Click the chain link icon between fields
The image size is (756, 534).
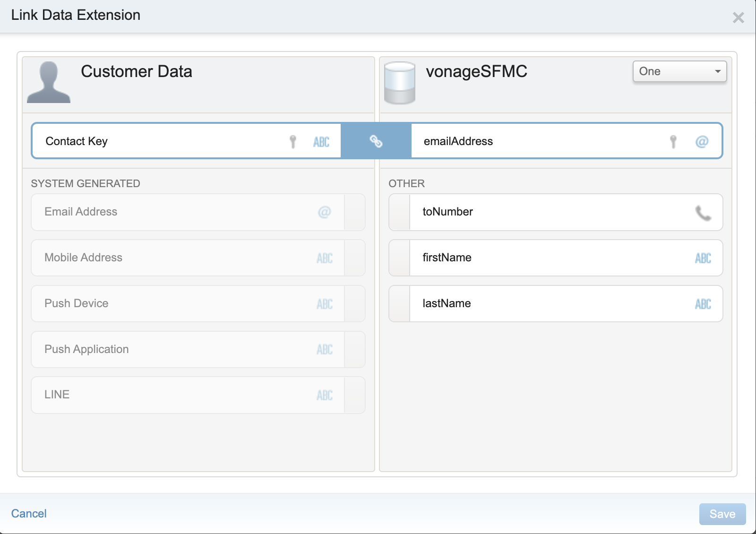(x=376, y=141)
